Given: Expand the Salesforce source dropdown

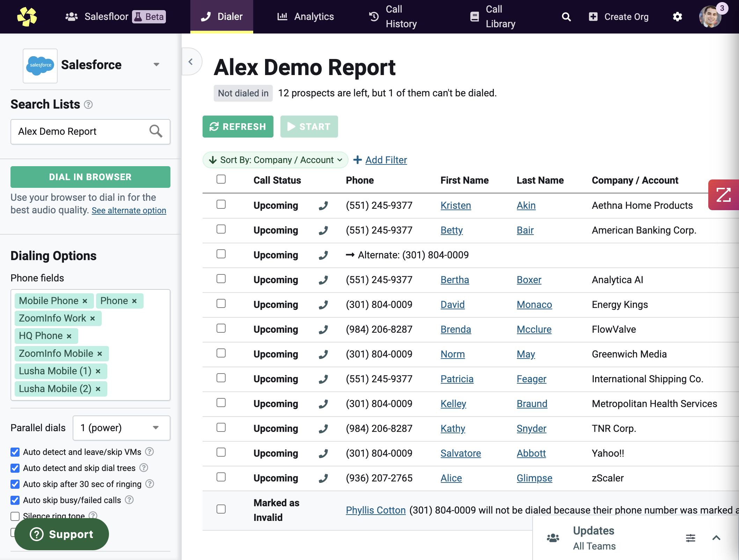Looking at the screenshot, I should (x=156, y=65).
